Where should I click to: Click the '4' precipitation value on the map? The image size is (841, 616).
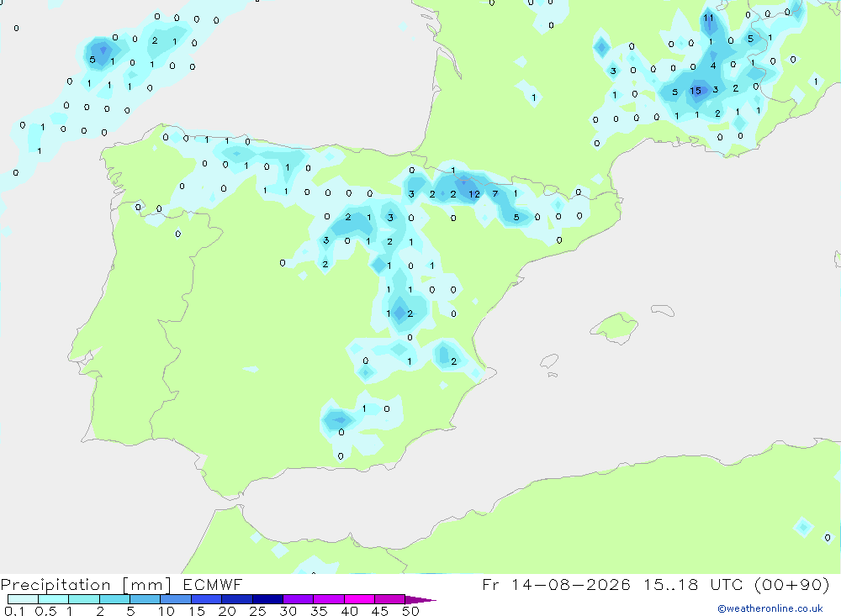pyautogui.click(x=713, y=66)
